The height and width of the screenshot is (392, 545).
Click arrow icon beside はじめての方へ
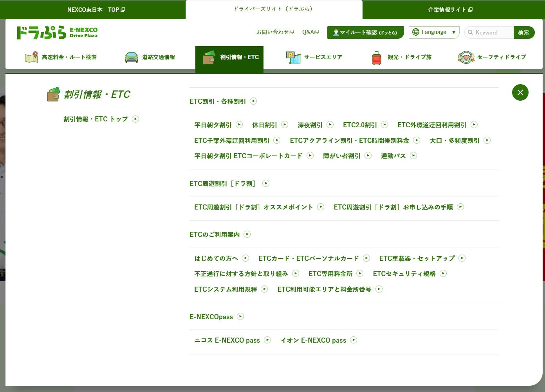point(245,258)
